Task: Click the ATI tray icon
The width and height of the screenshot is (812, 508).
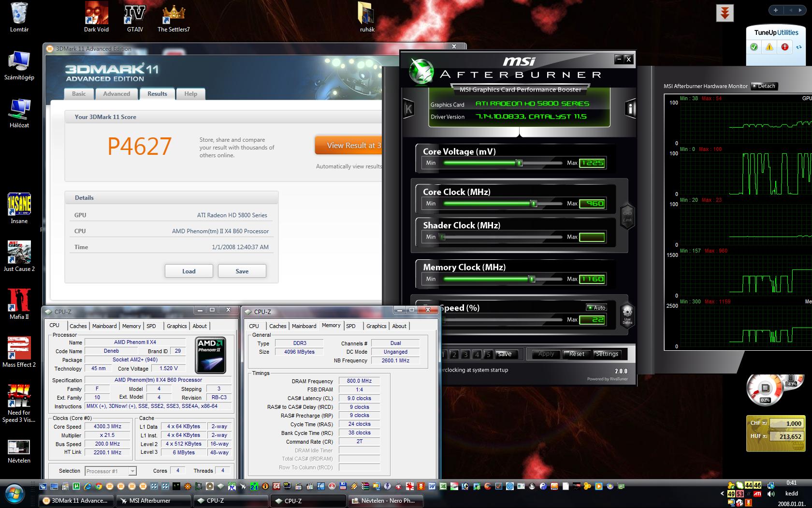Action: pos(757,494)
